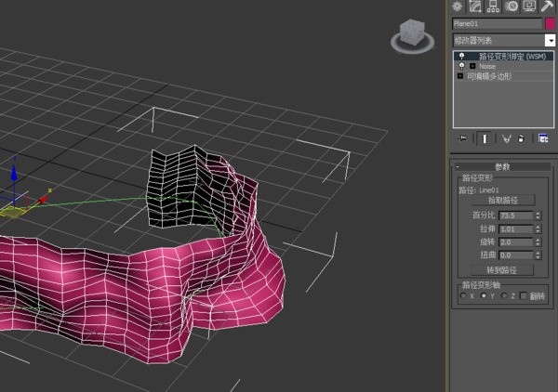The image size is (558, 392).
Task: Select the Y path deform axis
Action: point(484,295)
